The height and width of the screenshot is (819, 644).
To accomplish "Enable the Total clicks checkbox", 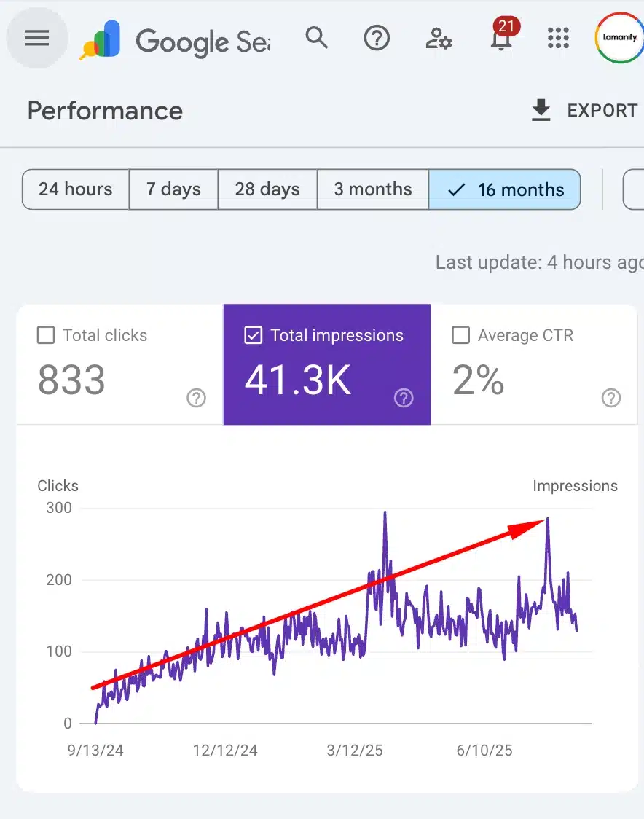I will [46, 335].
